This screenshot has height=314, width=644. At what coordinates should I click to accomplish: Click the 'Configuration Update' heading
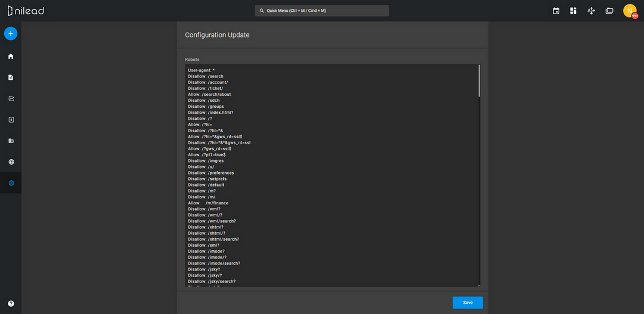tap(217, 35)
